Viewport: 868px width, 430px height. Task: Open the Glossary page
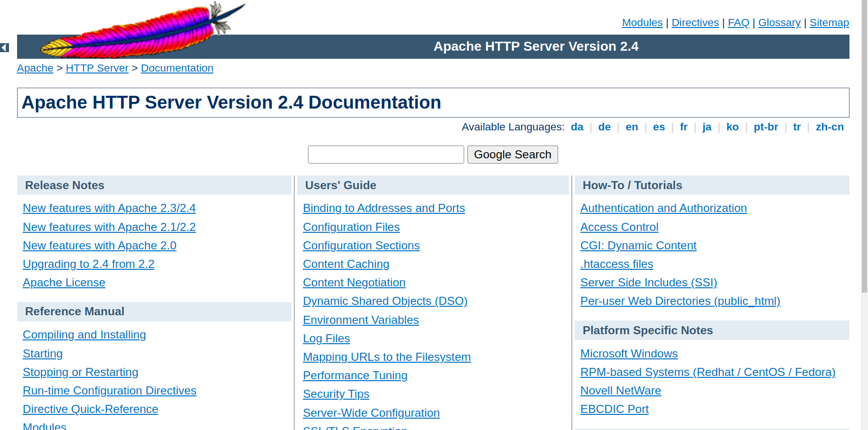pyautogui.click(x=779, y=22)
